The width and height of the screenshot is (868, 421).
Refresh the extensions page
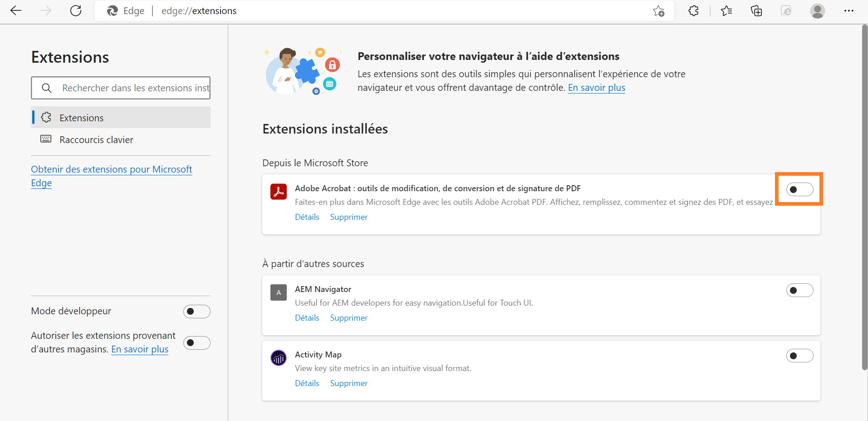[x=75, y=10]
